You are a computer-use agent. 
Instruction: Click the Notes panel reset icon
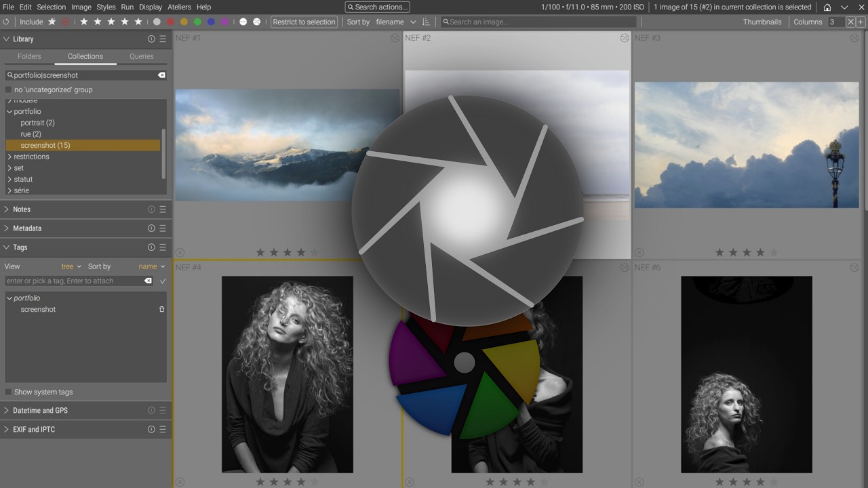click(x=151, y=209)
